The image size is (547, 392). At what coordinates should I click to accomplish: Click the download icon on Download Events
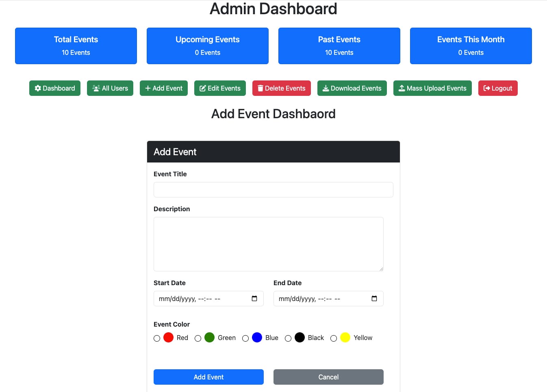tap(326, 88)
